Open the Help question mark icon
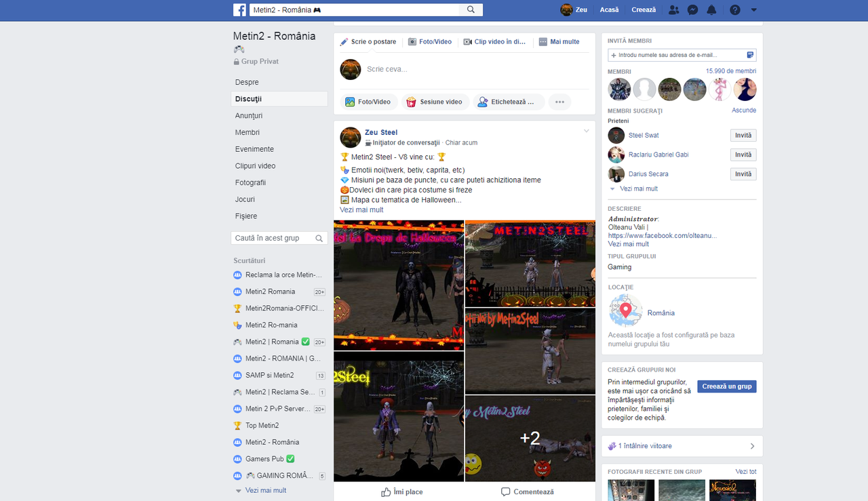 [x=734, y=9]
